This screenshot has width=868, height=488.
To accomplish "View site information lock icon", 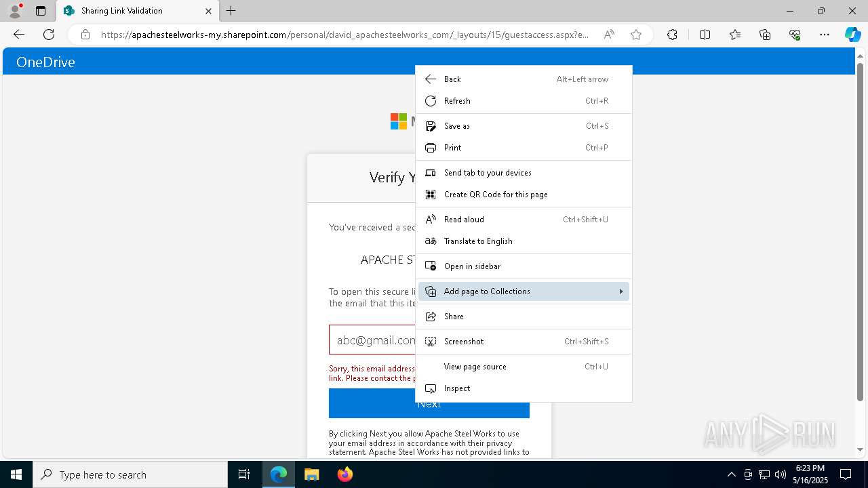I will [x=85, y=35].
